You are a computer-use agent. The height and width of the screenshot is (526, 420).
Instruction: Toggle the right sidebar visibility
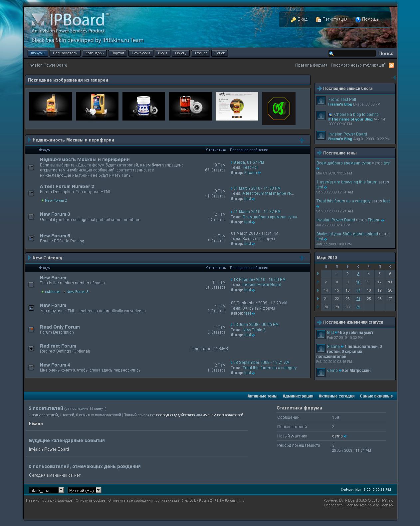point(394,78)
